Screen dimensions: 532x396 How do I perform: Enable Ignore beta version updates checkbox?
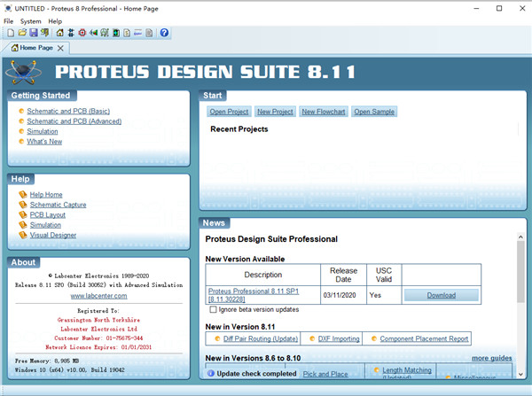213,309
